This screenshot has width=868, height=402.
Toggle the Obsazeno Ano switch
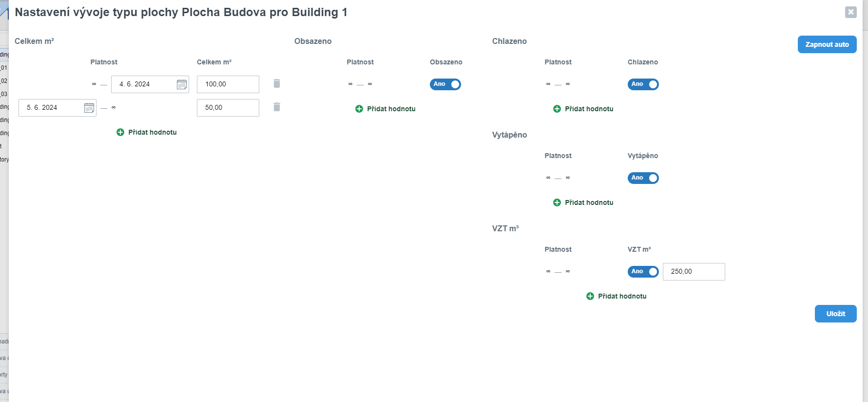[445, 84]
